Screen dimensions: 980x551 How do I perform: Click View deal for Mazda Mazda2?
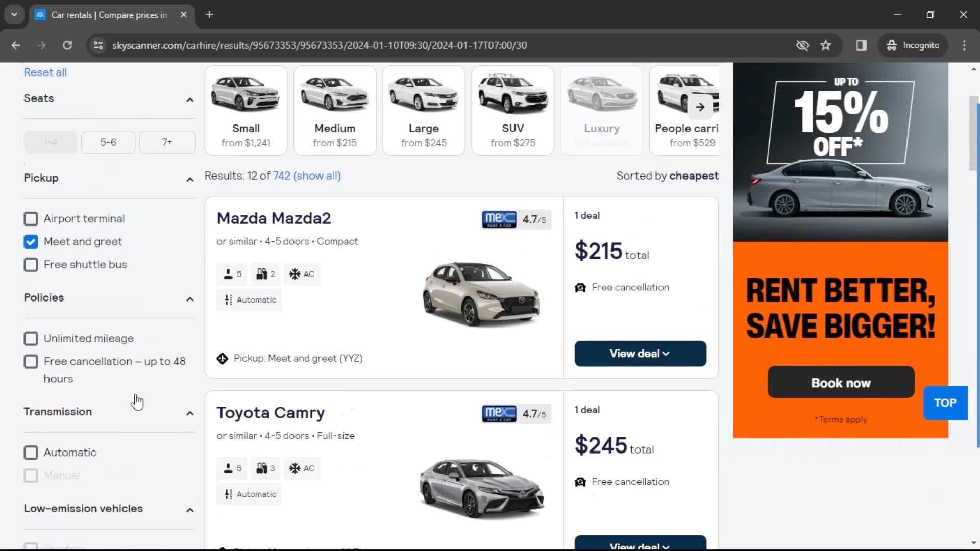[640, 354]
